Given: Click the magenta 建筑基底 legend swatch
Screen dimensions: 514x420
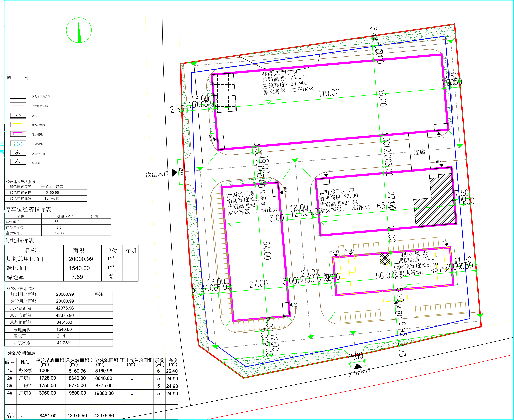Looking at the screenshot, I should (x=18, y=134).
